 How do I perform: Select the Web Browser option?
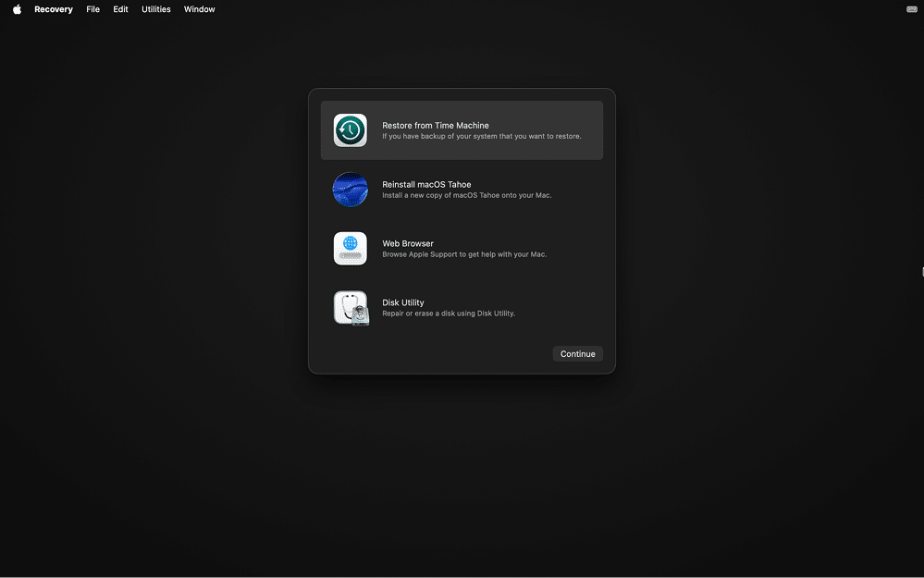coord(461,248)
